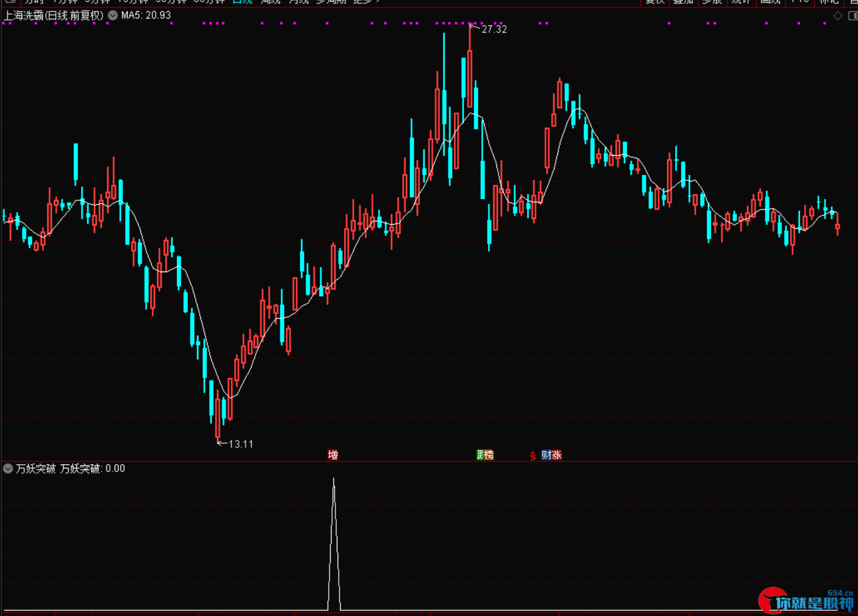Click the 13.11 low price label
This screenshot has width=858, height=616.
tap(241, 444)
